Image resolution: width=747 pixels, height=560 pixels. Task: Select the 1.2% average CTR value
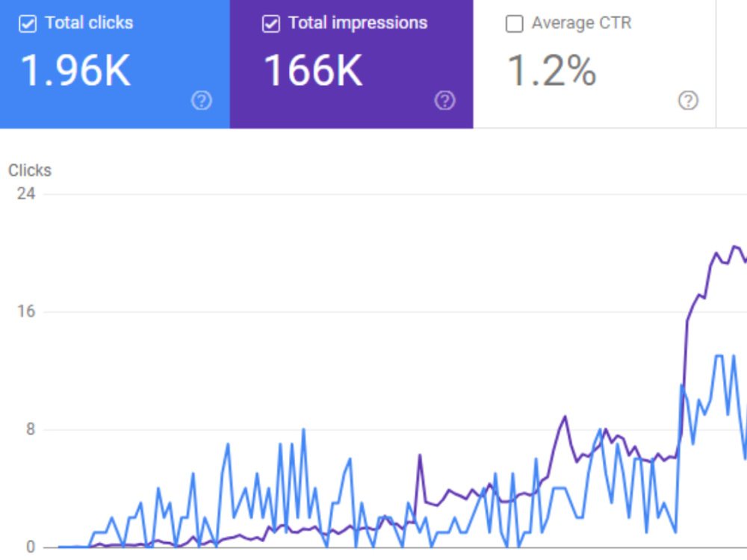[x=551, y=70]
